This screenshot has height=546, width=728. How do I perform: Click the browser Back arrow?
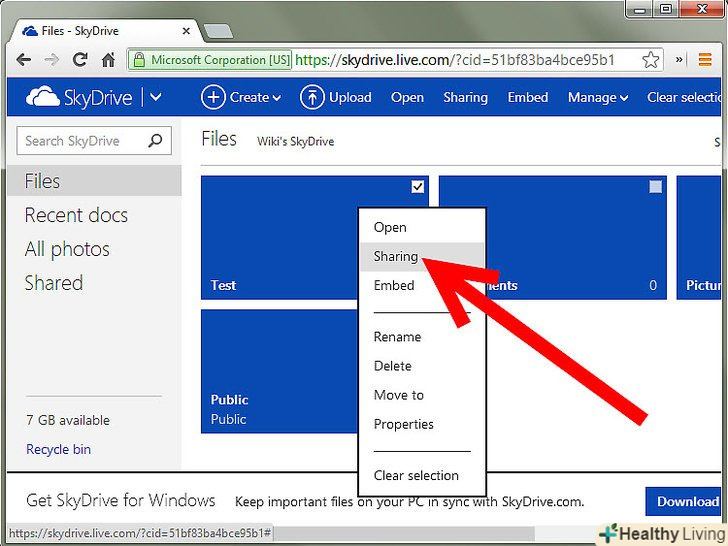coord(24,60)
